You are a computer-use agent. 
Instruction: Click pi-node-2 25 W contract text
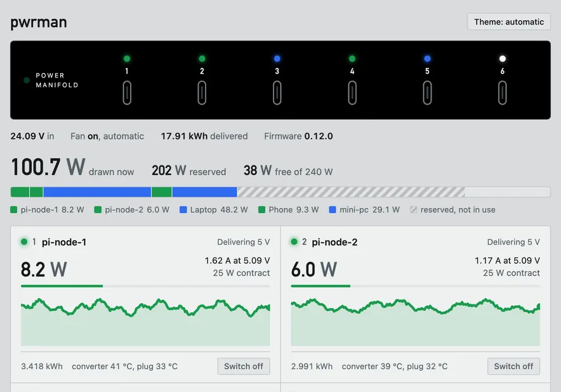pyautogui.click(x=511, y=273)
